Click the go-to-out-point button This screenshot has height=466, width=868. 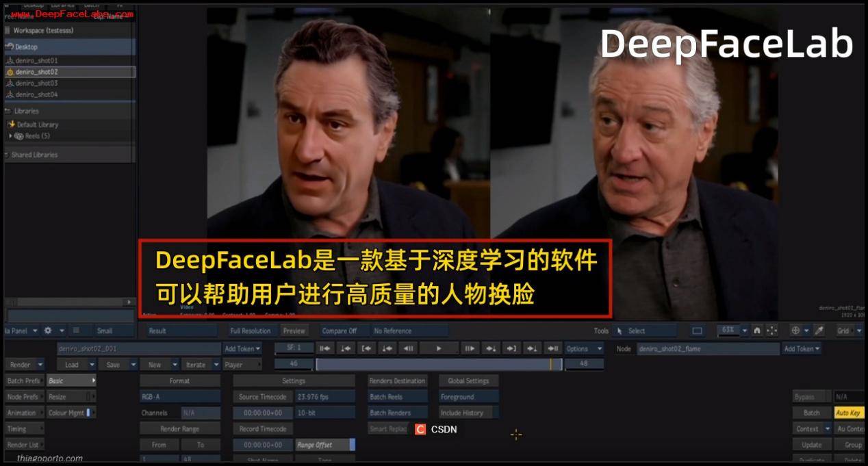tap(511, 348)
